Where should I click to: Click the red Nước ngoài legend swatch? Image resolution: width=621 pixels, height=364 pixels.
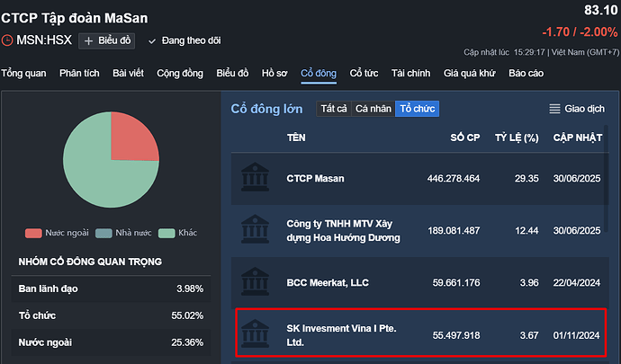coord(33,234)
